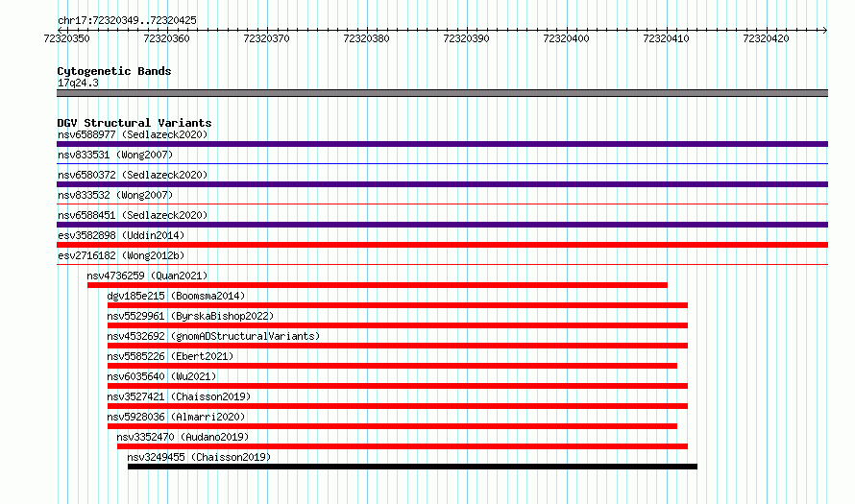The width and height of the screenshot is (855, 504).
Task: Select the purple bar under nsv6580372
Action: coord(442,184)
